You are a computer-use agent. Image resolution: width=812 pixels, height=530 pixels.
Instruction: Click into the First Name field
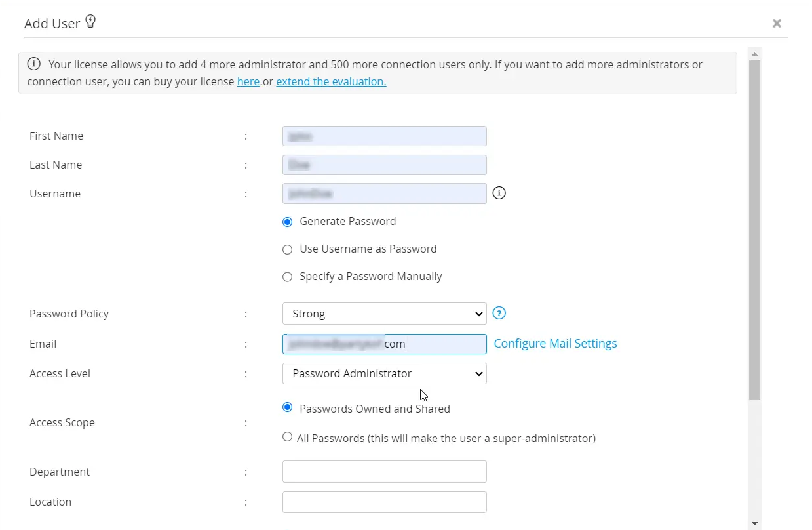coord(384,136)
